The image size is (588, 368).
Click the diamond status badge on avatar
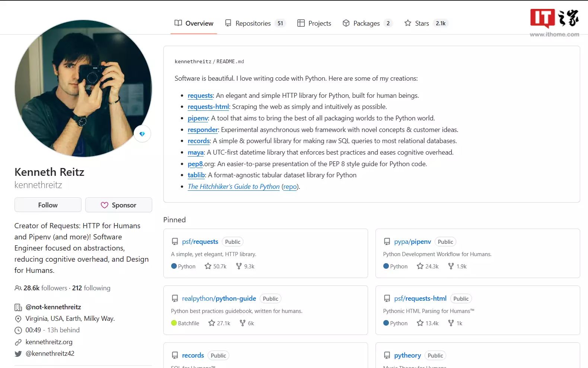(x=142, y=134)
